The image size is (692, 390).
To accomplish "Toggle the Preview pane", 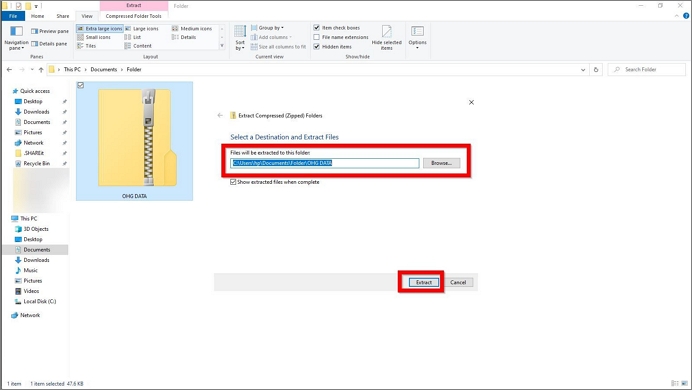I will 50,31.
